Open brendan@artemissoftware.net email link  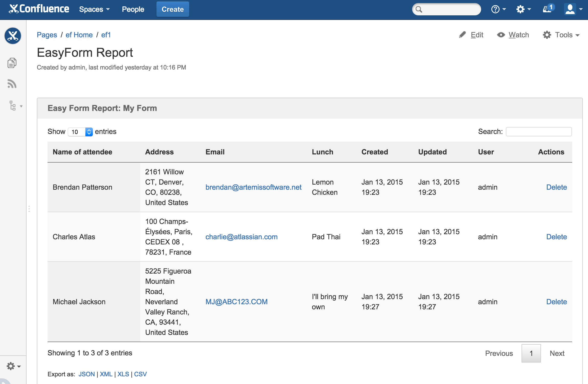(x=253, y=187)
